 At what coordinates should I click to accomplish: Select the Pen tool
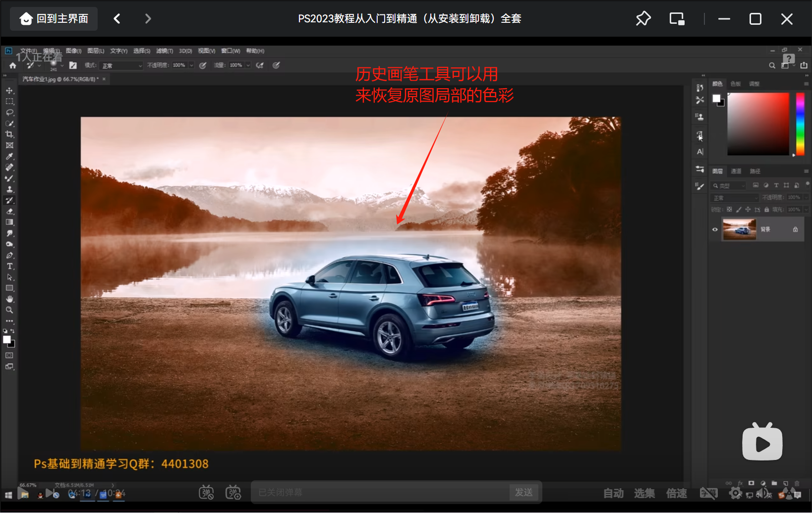9,255
